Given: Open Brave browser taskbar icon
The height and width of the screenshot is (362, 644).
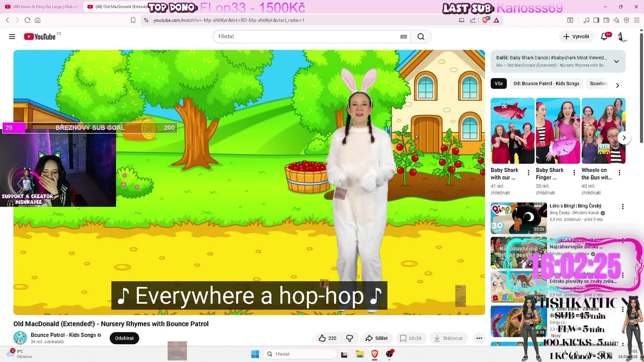Looking at the screenshot, I should click(374, 354).
